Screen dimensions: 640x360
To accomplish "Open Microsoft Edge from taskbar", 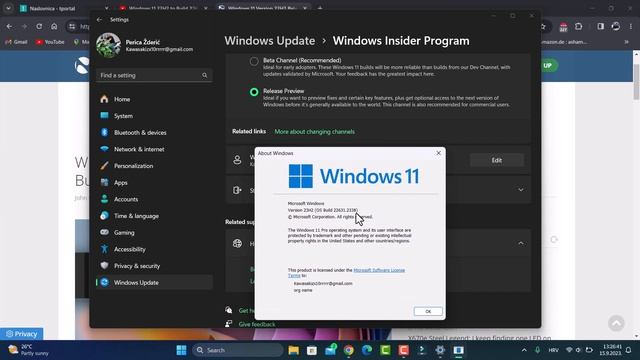I will [x=367, y=350].
